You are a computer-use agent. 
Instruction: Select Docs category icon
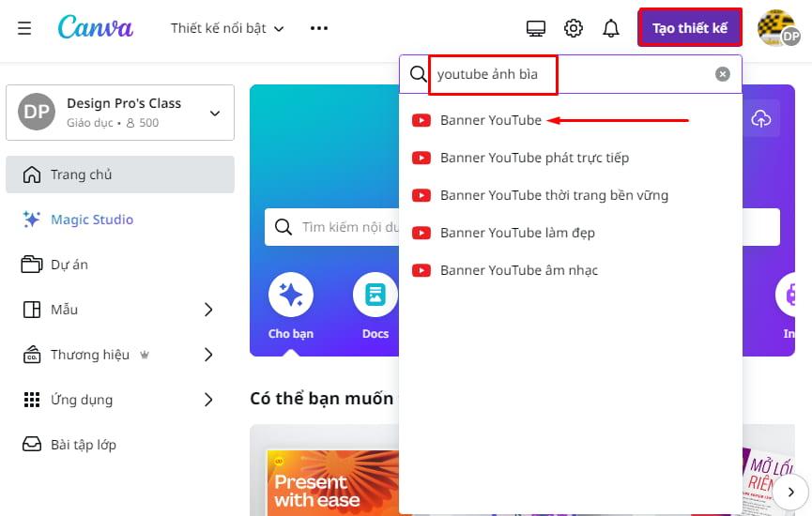click(375, 295)
